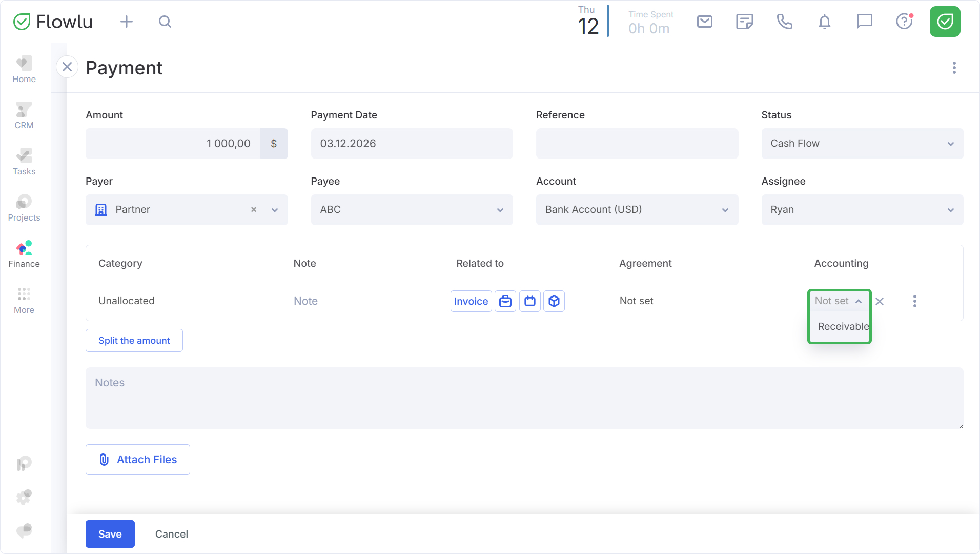
Task: Open the notes icon in header
Action: coord(744,22)
